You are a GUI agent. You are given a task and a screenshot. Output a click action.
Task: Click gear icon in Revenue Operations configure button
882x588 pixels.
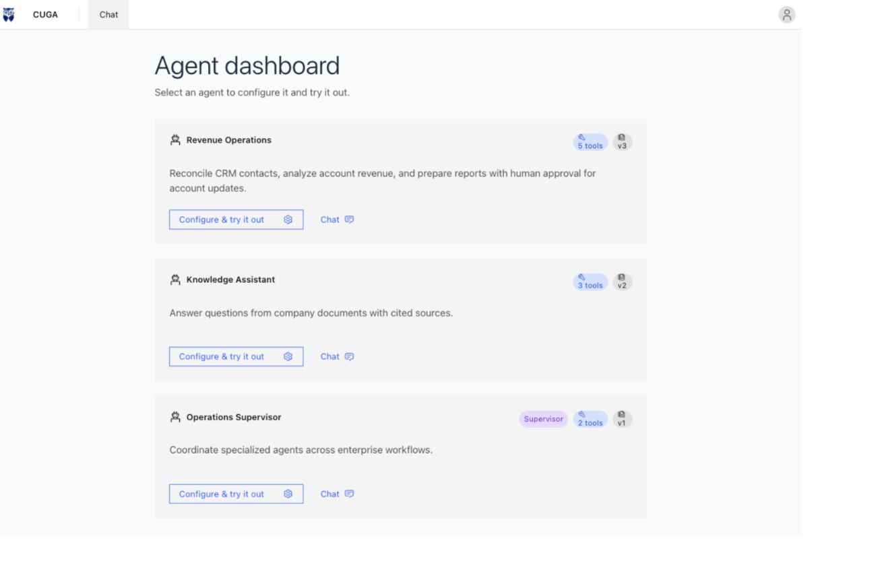click(x=288, y=220)
